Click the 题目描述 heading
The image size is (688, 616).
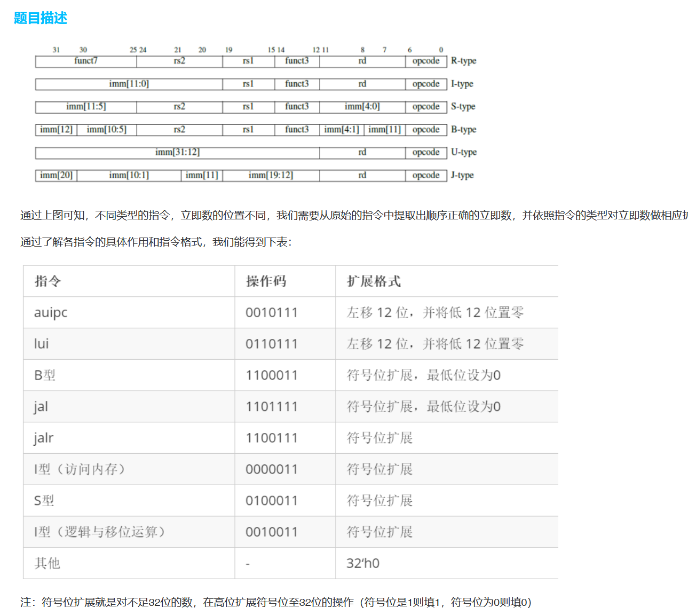click(x=41, y=18)
